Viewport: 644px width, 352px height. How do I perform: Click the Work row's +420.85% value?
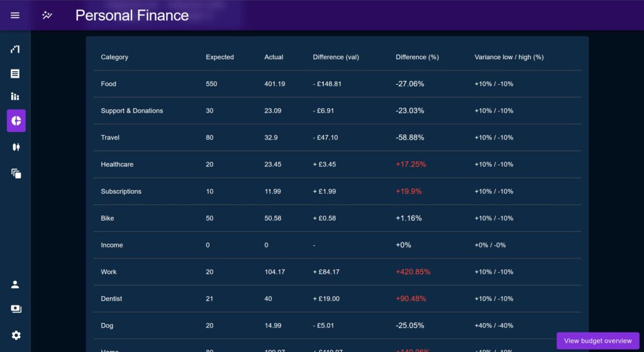tap(413, 272)
